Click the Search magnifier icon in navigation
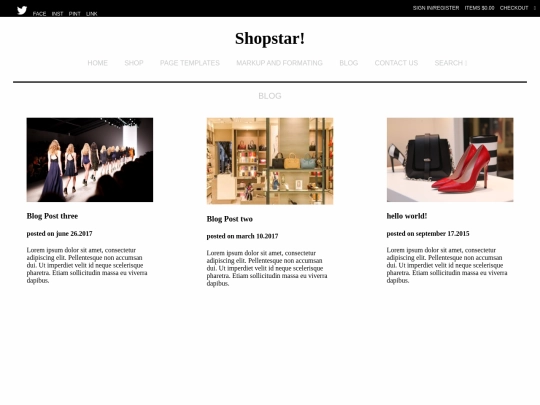The image size is (540, 405). point(466,63)
